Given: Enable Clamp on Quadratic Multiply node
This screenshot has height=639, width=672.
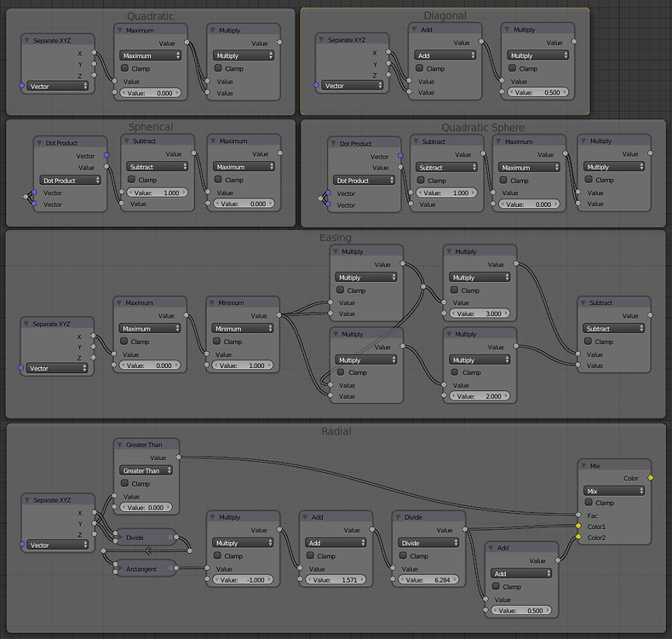Looking at the screenshot, I should click(218, 68).
